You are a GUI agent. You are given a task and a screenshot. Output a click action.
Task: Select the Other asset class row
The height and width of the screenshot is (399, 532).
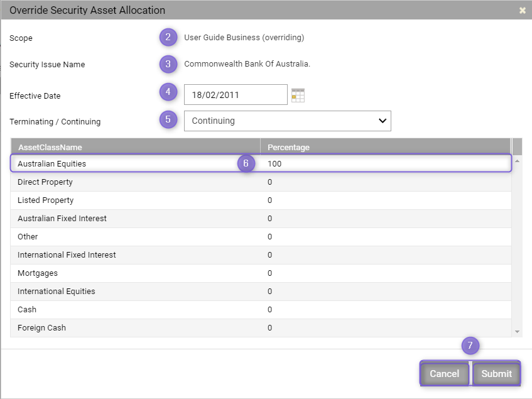click(261, 237)
